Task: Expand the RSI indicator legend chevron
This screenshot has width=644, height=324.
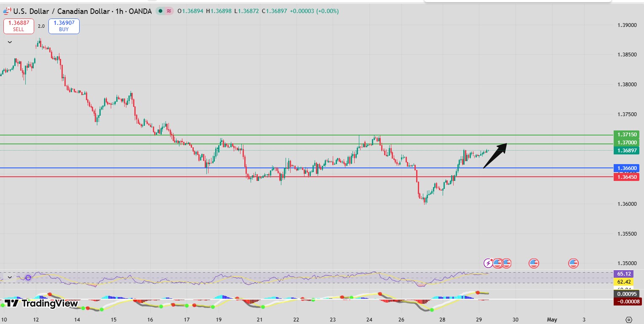Action: coord(10,278)
